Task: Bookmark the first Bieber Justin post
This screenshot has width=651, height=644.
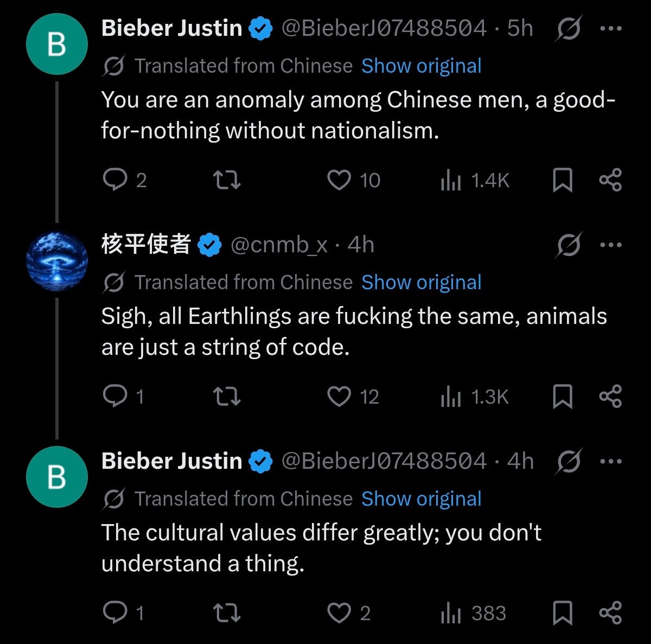Action: (562, 180)
